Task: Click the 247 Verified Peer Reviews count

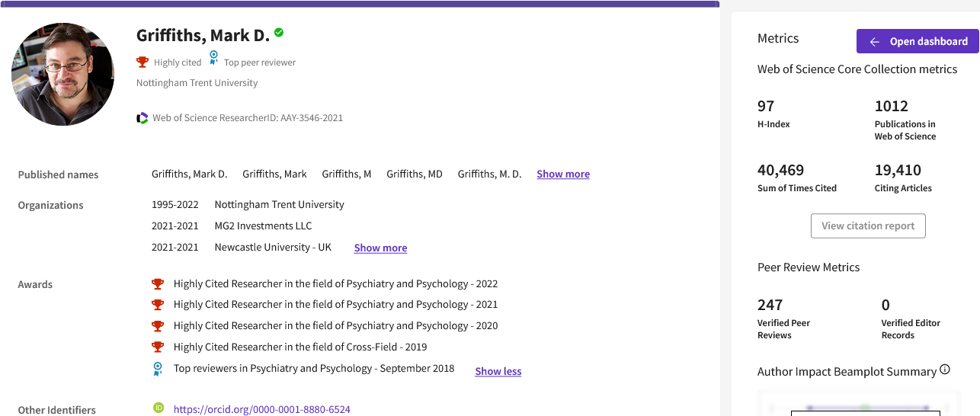Action: click(x=770, y=306)
